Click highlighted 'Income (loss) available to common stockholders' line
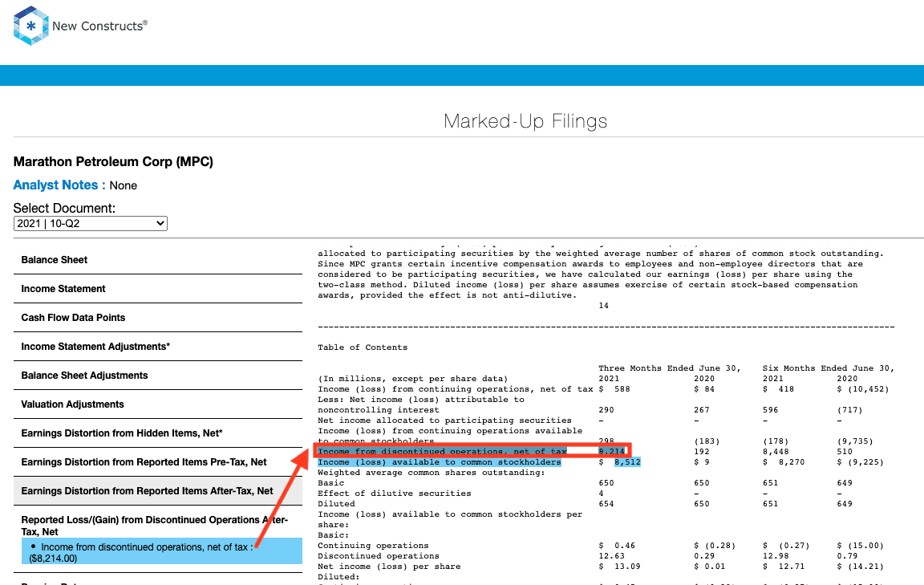This screenshot has height=585, width=924. 439,462
